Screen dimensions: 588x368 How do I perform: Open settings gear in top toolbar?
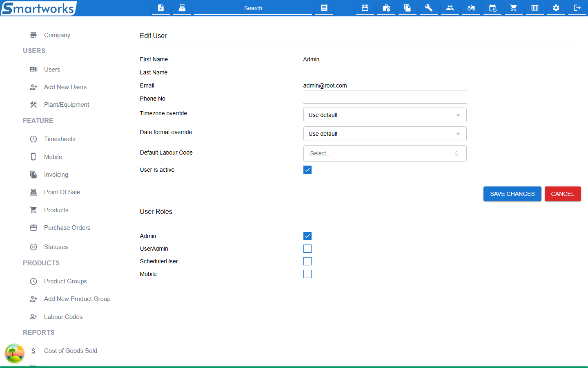[x=556, y=8]
